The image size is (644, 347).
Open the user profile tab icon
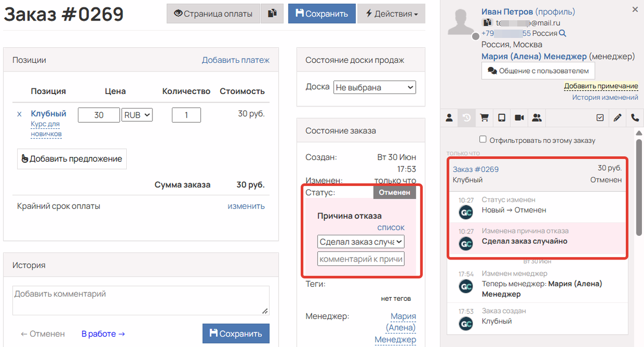point(449,118)
